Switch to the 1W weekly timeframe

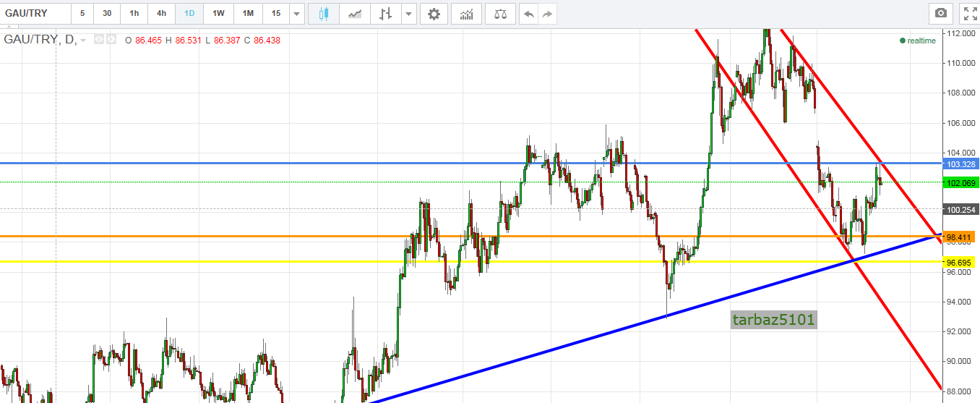(x=218, y=13)
